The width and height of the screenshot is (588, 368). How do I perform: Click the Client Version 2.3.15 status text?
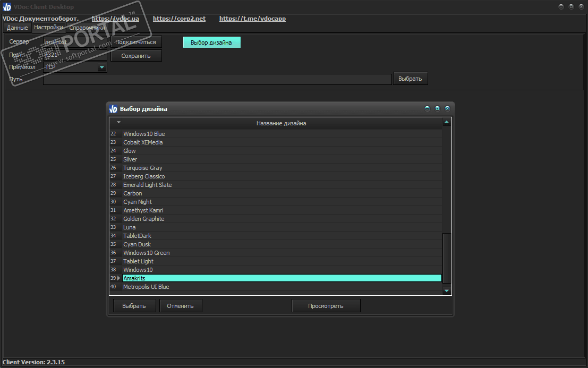(34, 362)
